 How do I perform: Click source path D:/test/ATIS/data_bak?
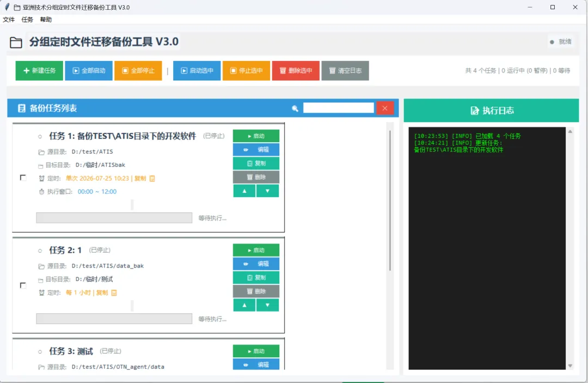click(108, 265)
